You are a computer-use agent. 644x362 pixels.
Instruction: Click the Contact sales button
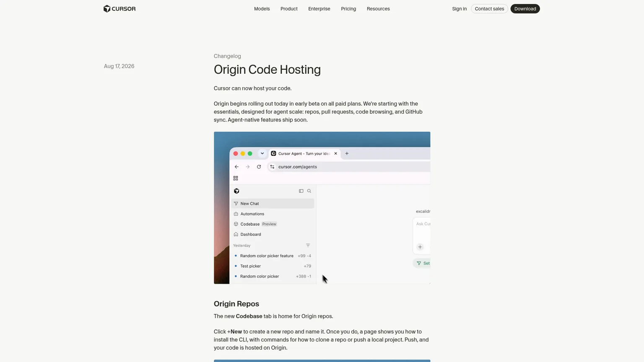click(x=489, y=9)
